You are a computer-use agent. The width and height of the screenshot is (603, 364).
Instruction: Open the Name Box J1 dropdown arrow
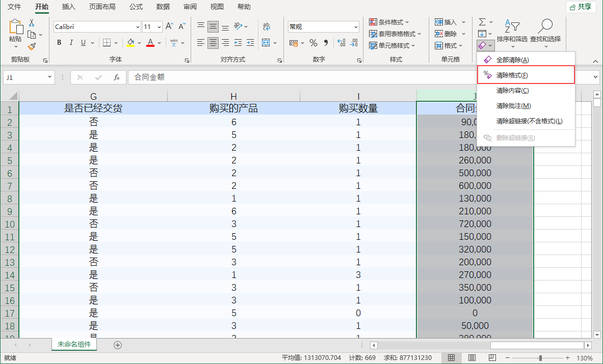pos(49,77)
